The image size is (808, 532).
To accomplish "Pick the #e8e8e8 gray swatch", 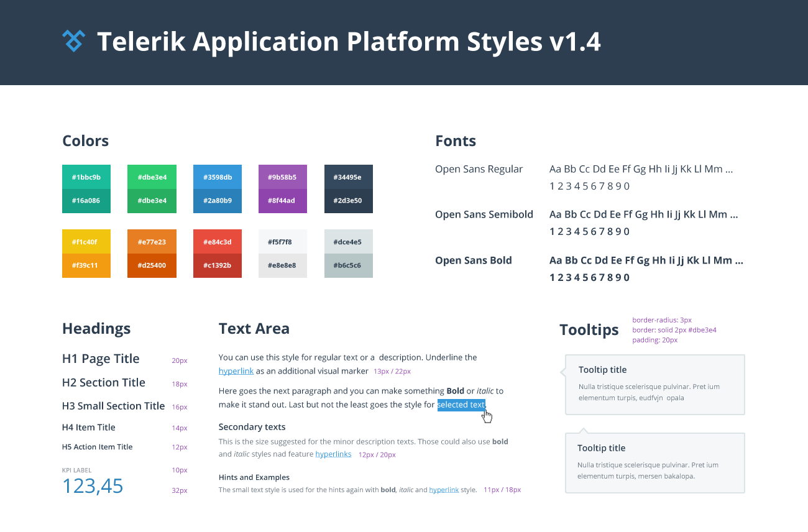I will click(x=283, y=265).
